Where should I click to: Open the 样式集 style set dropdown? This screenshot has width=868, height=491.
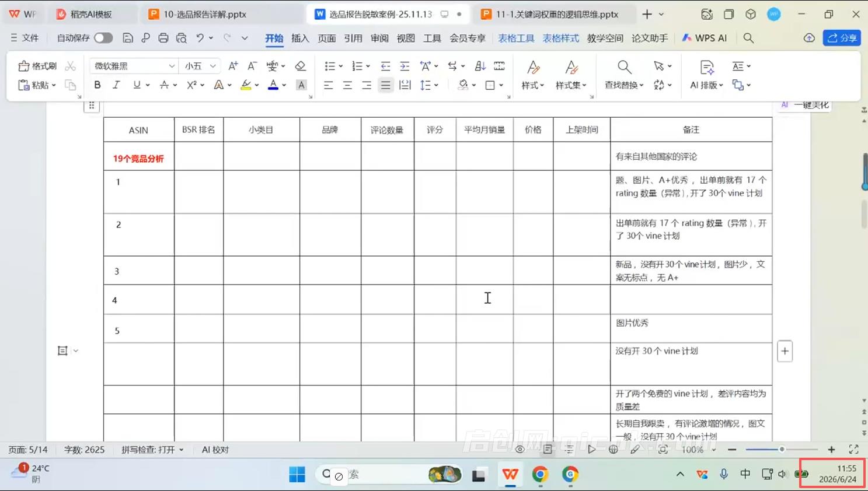571,85
